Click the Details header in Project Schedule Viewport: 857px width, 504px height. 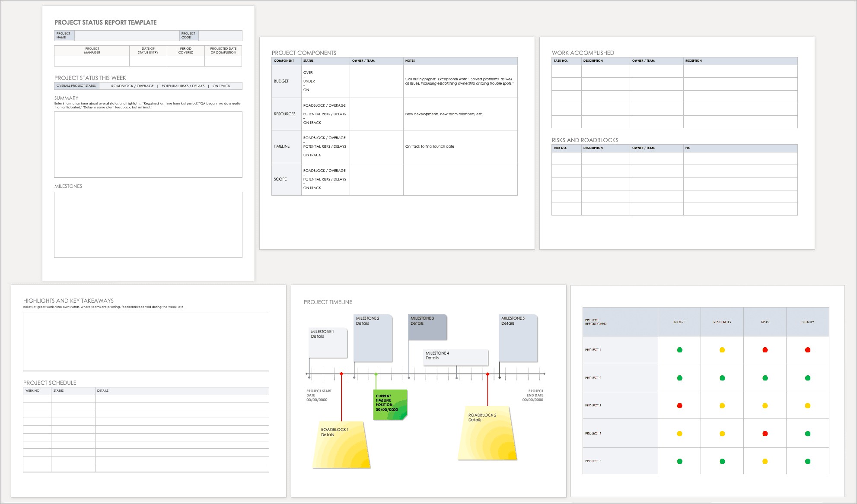pyautogui.click(x=182, y=391)
